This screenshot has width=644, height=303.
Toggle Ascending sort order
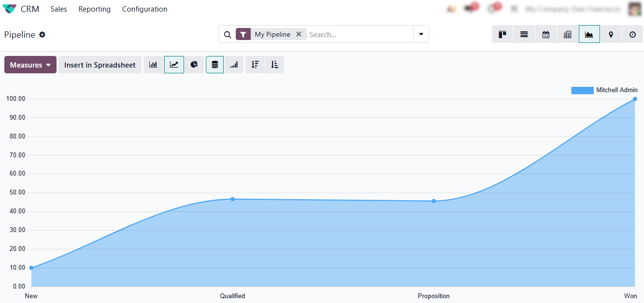[274, 65]
